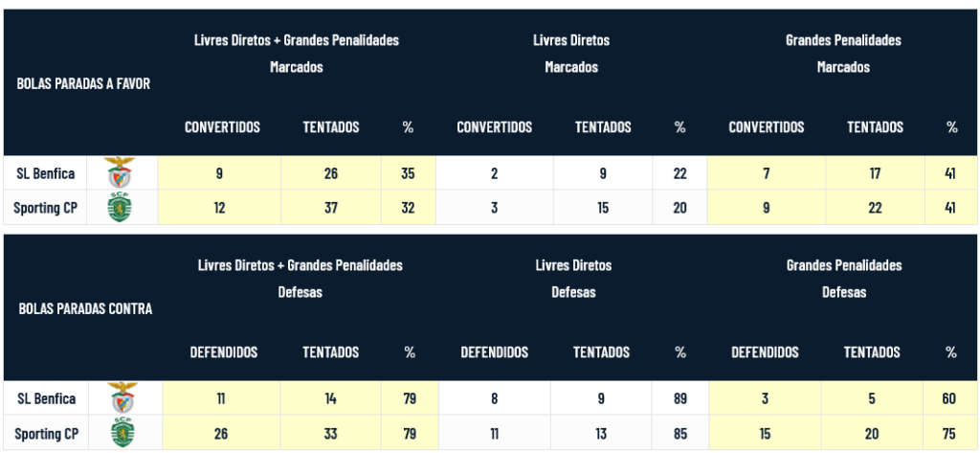Open SL Benfica team name in the A Favor table
The image size is (980, 453).
pos(46,173)
